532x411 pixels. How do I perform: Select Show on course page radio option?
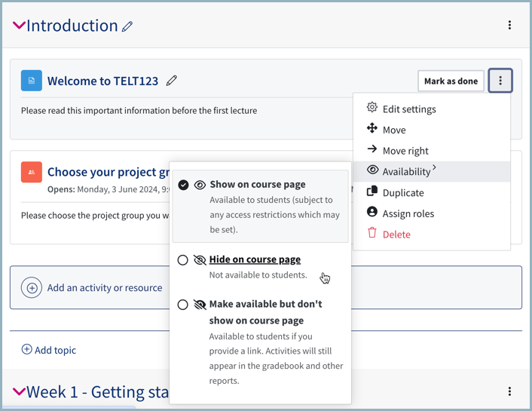pyautogui.click(x=183, y=185)
